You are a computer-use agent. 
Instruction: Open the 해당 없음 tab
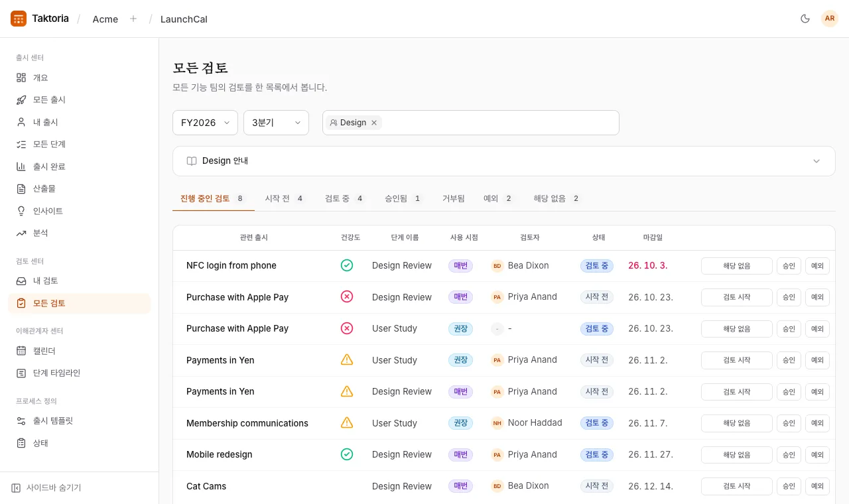tap(557, 198)
